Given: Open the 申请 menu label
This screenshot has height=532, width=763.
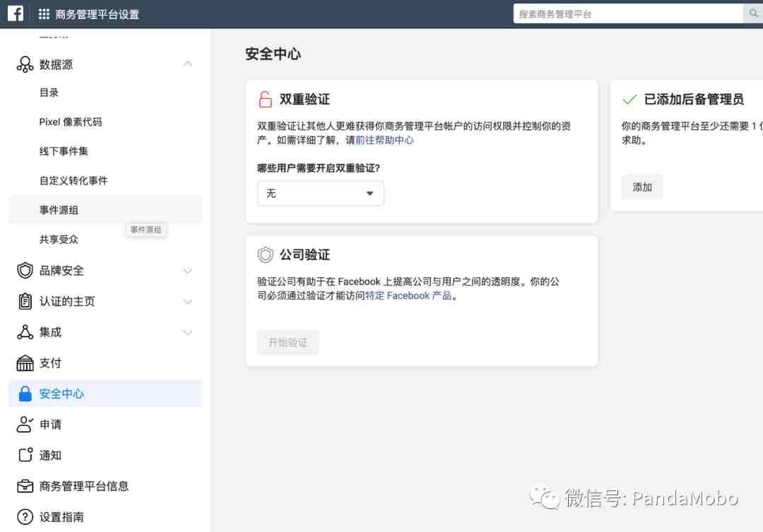Looking at the screenshot, I should click(x=51, y=425).
